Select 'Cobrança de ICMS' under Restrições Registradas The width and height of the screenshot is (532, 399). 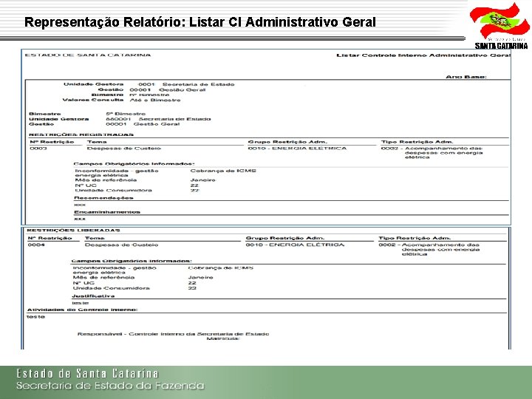[223, 171]
